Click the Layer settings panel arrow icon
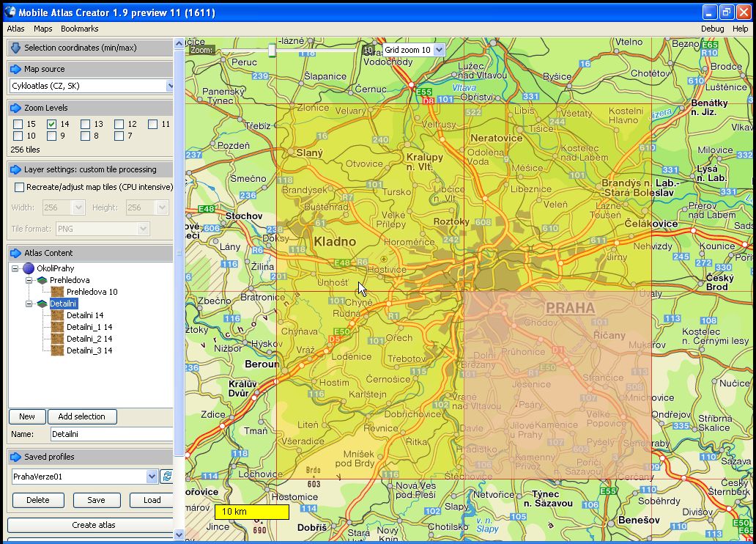The height and width of the screenshot is (544, 756). click(15, 169)
